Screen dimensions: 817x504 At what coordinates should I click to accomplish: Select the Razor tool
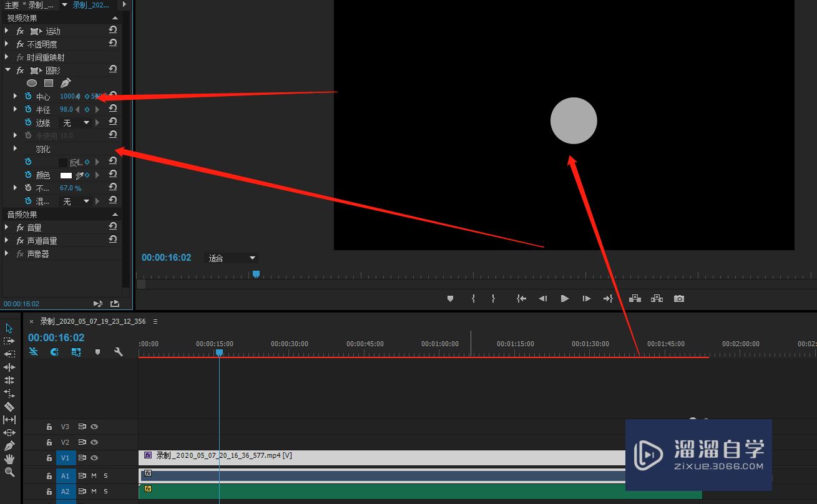(9, 406)
